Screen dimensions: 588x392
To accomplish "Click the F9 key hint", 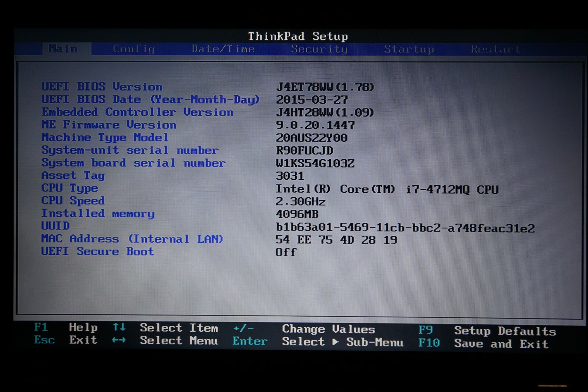I will 426,330.
